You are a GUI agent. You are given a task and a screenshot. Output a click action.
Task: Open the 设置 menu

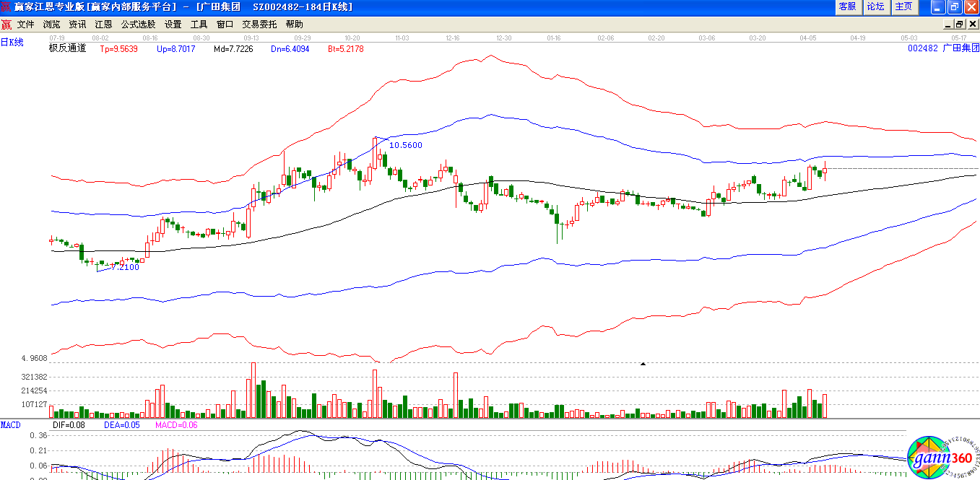[x=173, y=24]
